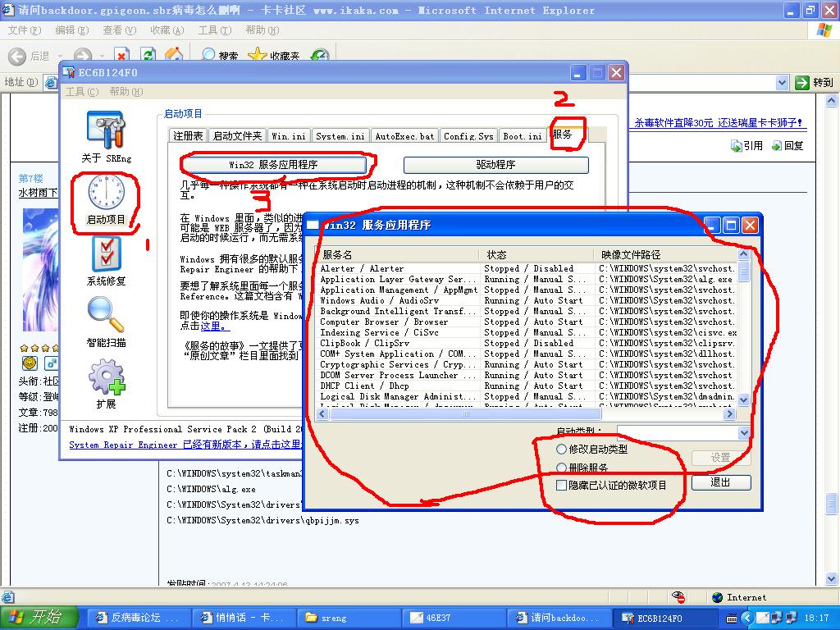The height and width of the screenshot is (630, 840).
Task: Switch to AutoExec.bat tab
Action: 404,136
